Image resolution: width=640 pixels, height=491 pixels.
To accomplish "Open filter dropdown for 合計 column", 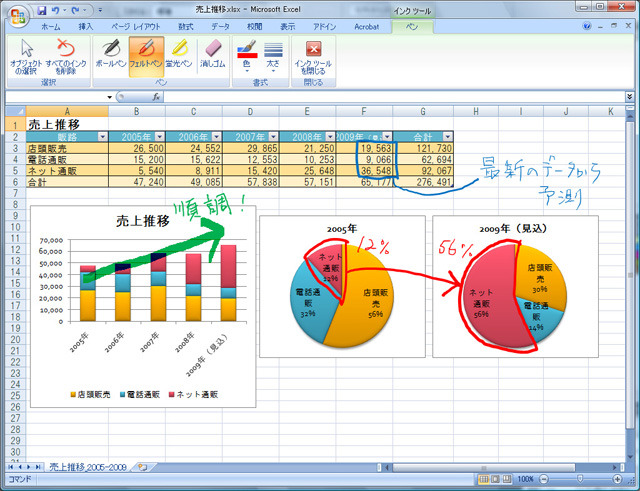I will click(448, 137).
